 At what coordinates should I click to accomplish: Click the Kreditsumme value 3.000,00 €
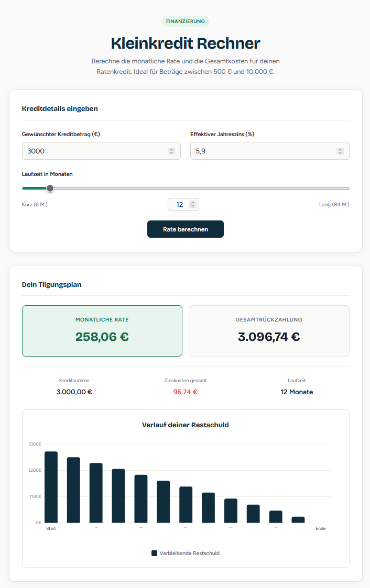point(74,392)
